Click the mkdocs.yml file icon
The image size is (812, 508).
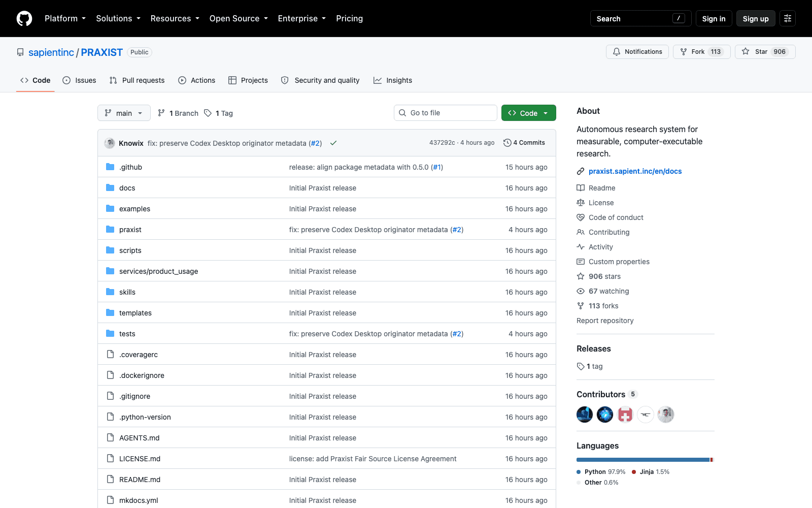[110, 500]
